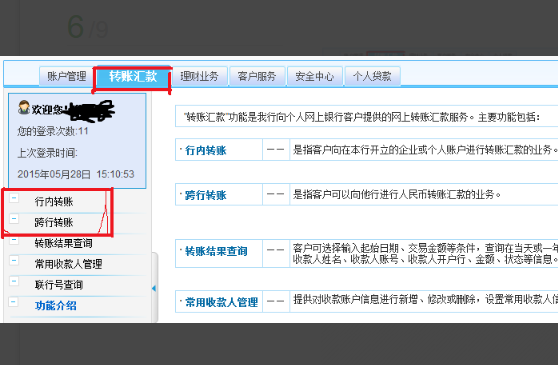
Task: Select the 转账汇款 tab
Action: tap(133, 76)
